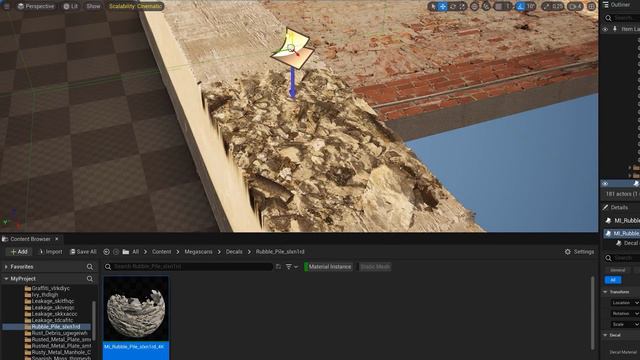This screenshot has height=360, width=640.
Task: Activate the Rotate gizmo tool
Action: pyautogui.click(x=453, y=6)
